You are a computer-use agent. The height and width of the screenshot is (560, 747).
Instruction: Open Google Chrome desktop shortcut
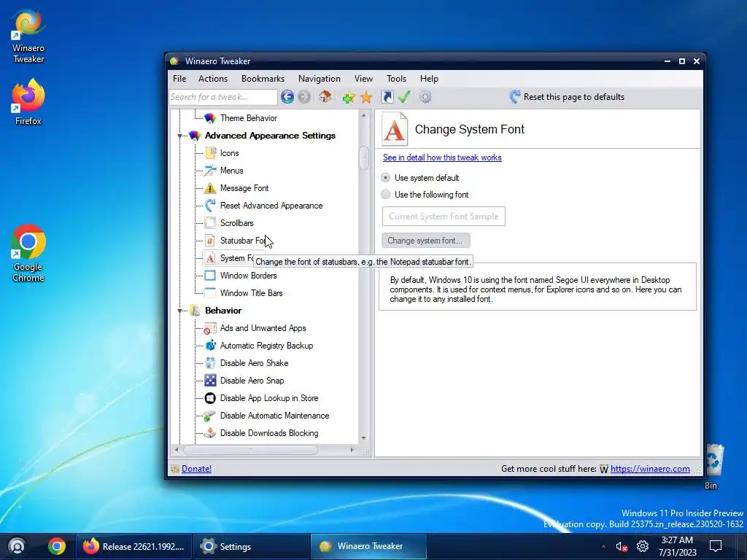pos(28,253)
